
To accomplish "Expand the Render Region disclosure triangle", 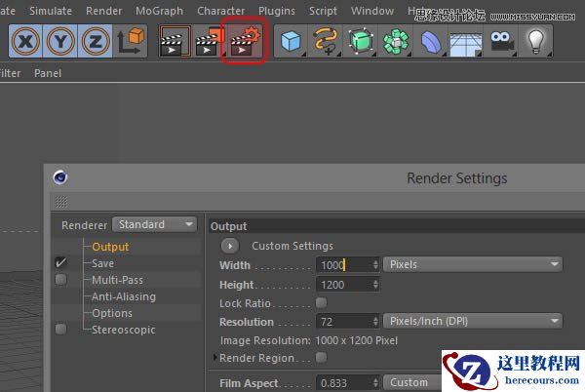I will (x=214, y=357).
